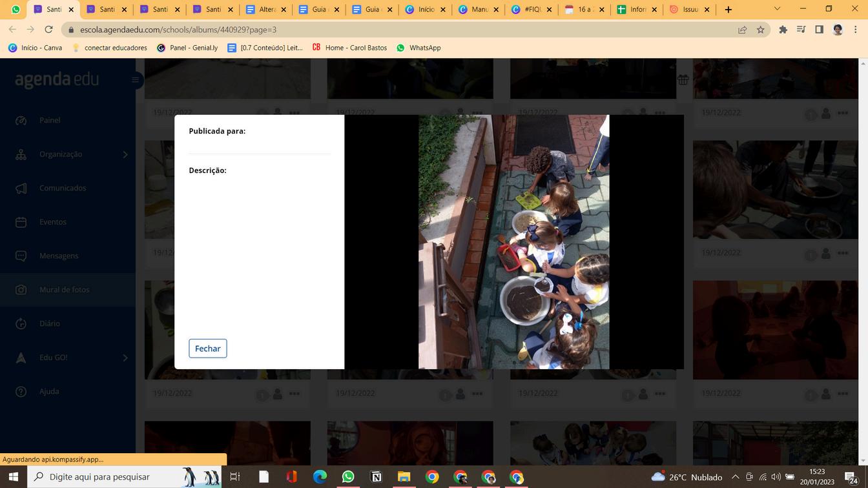The width and height of the screenshot is (868, 488).
Task: Click the Comunicados megaphone icon
Action: click(x=21, y=188)
